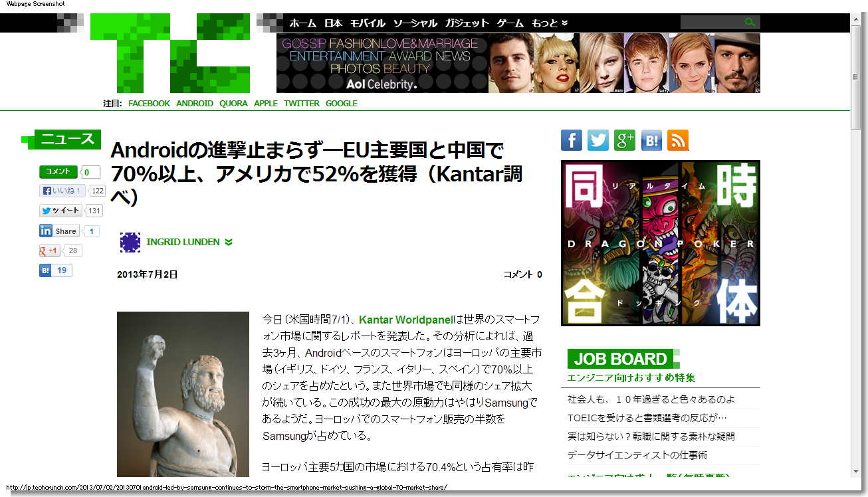Click the コメント 0 link beside date
This screenshot has width=868, height=497.
pos(522,274)
